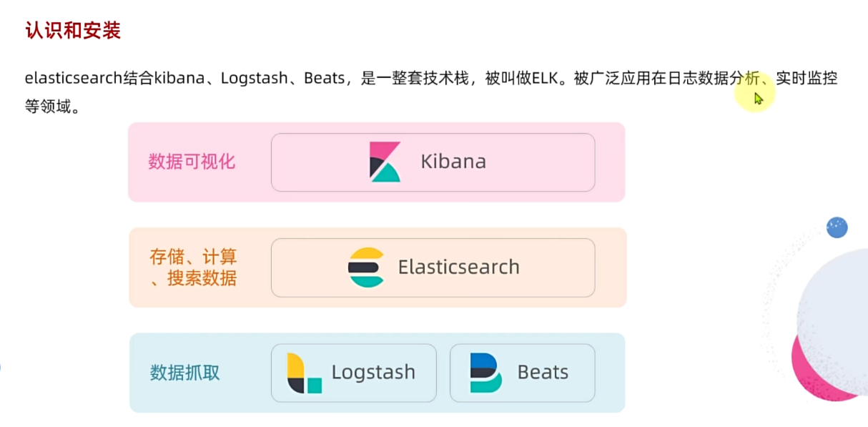The height and width of the screenshot is (427, 868).
Task: Click the Logstash text label
Action: pyautogui.click(x=373, y=373)
